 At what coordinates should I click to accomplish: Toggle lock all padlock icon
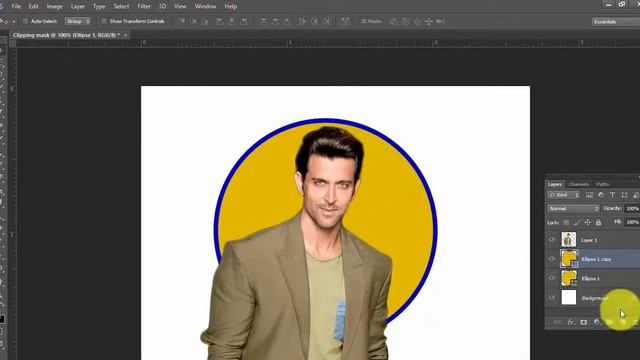(x=598, y=222)
